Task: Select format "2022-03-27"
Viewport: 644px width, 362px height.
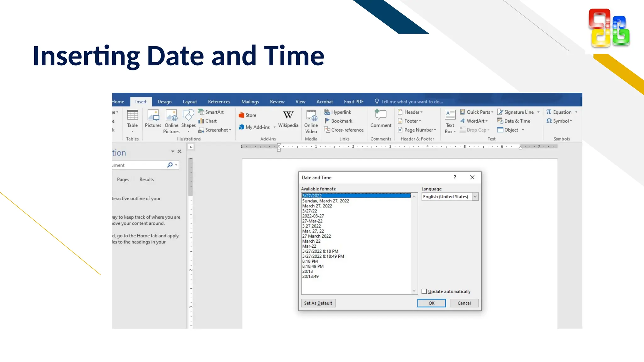Action: pos(356,216)
